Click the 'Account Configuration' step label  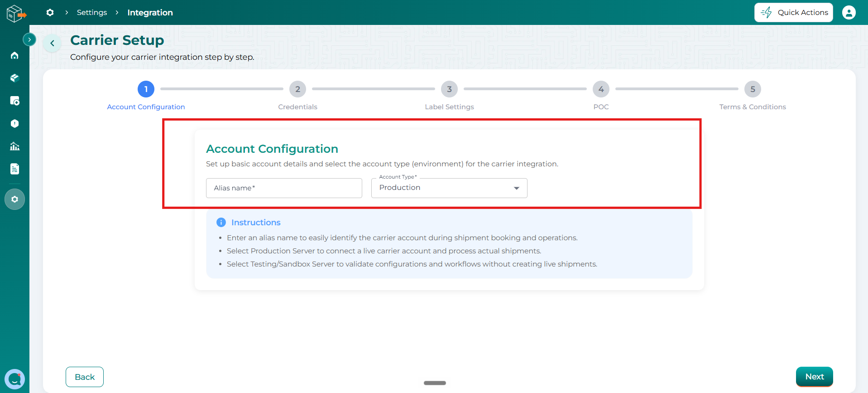pos(146,107)
